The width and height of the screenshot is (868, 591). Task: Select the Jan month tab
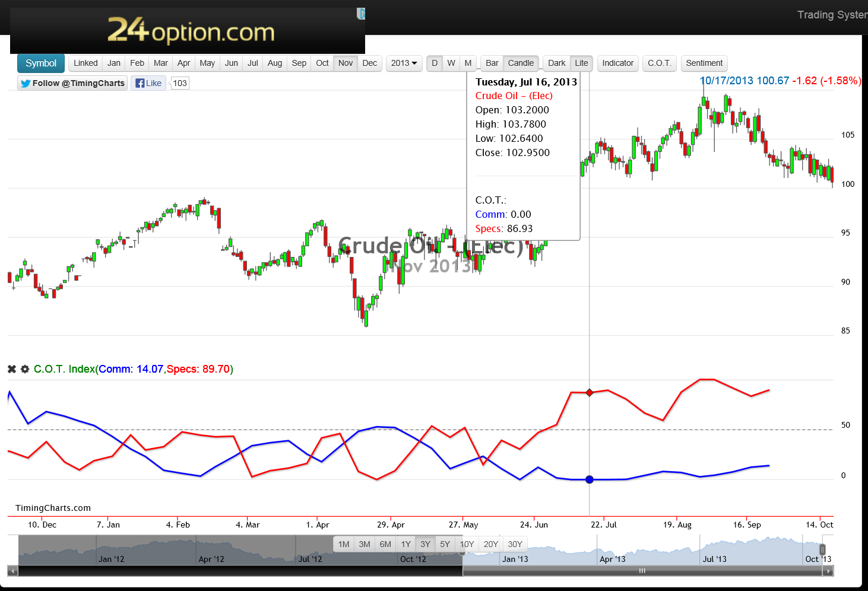[113, 63]
